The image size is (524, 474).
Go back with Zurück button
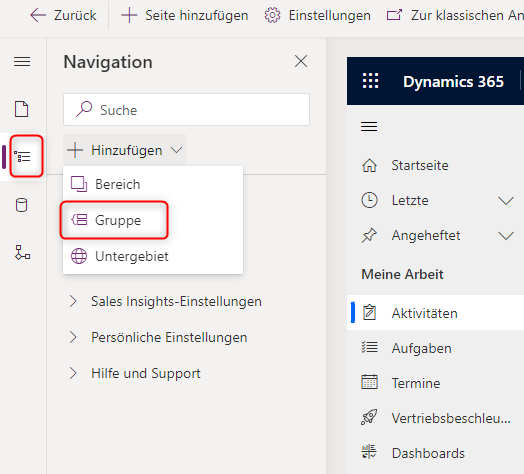click(x=63, y=15)
